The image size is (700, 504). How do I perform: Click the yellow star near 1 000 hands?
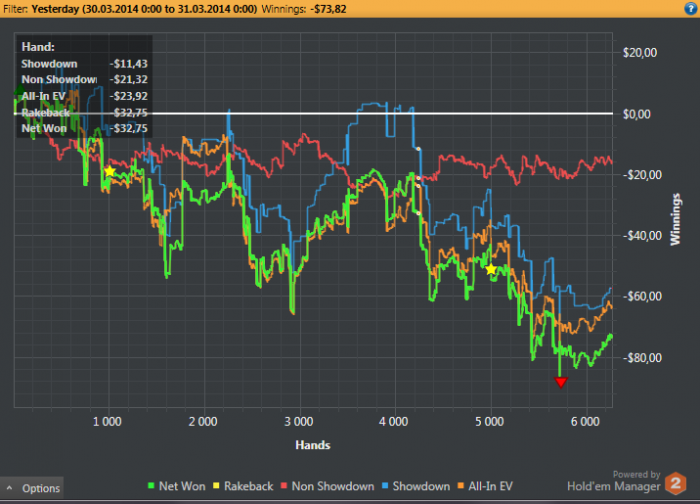109,171
